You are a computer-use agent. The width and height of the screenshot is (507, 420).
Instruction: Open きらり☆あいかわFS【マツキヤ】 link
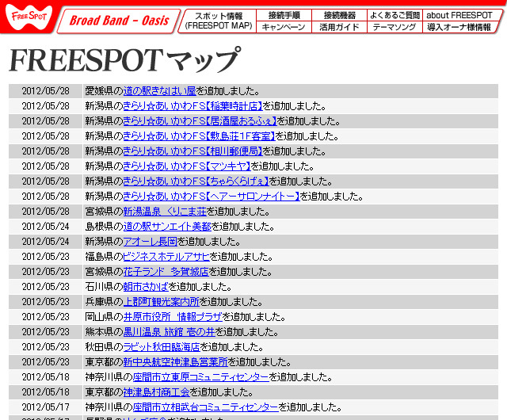tap(187, 166)
